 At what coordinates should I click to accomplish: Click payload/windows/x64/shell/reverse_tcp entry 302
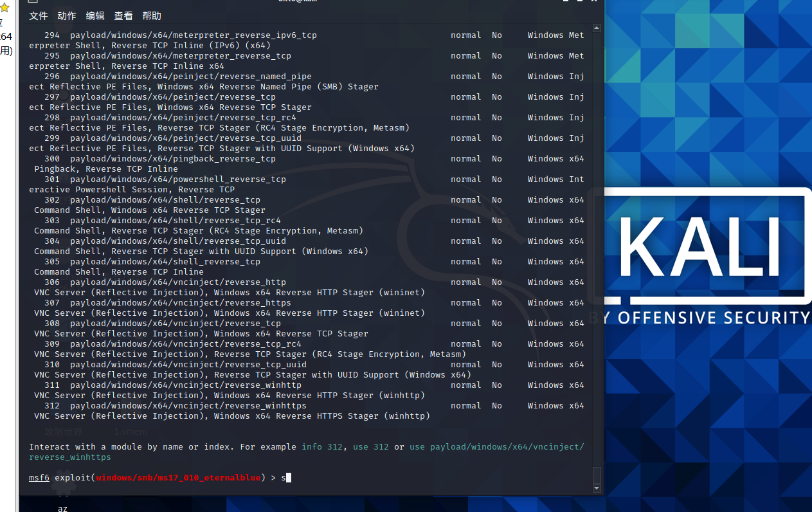coord(165,200)
